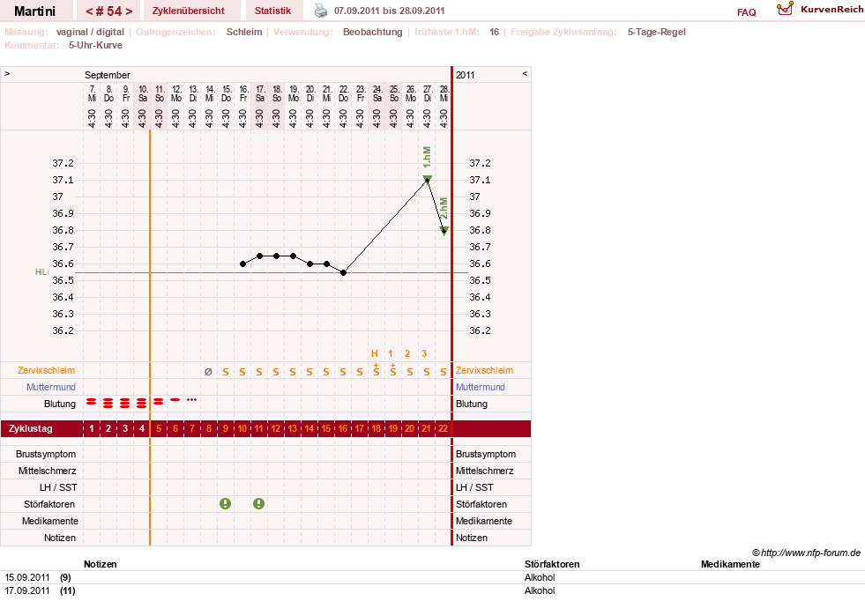Collapse chart with right '<' arrow
The height and width of the screenshot is (616, 865).
[525, 74]
